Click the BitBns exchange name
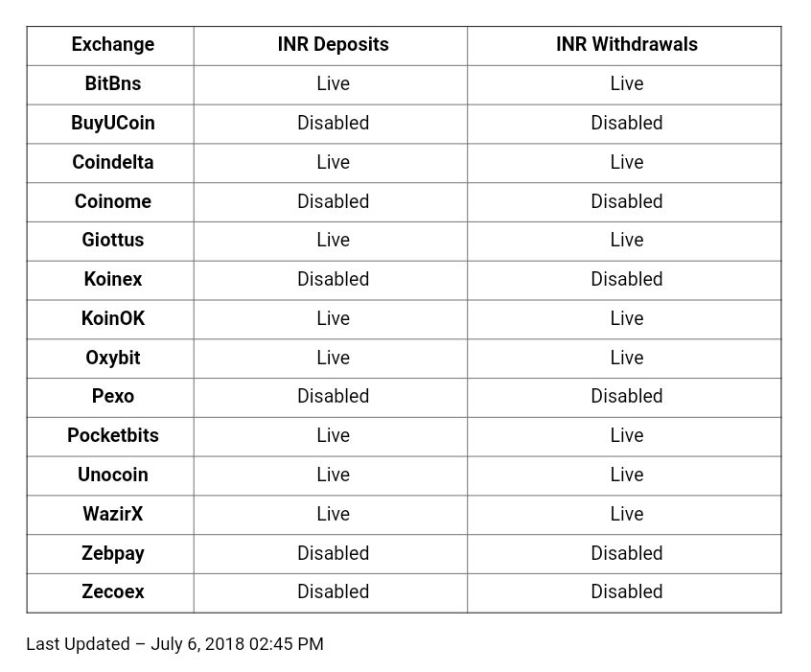Image resolution: width=811 pixels, height=672 pixels. (113, 83)
